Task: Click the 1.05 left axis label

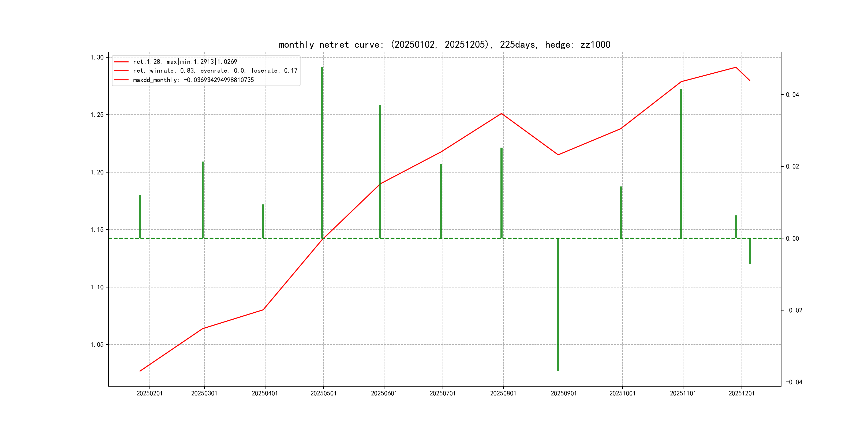Action: [97, 344]
